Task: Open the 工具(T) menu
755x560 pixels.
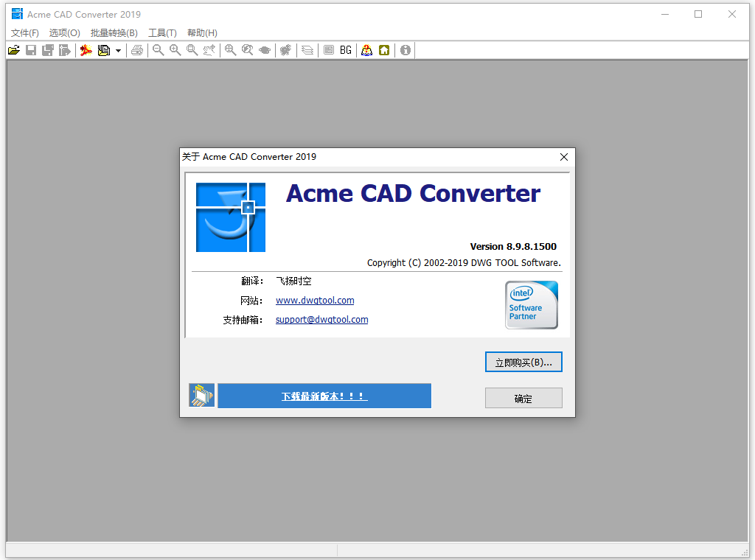Action: 163,32
